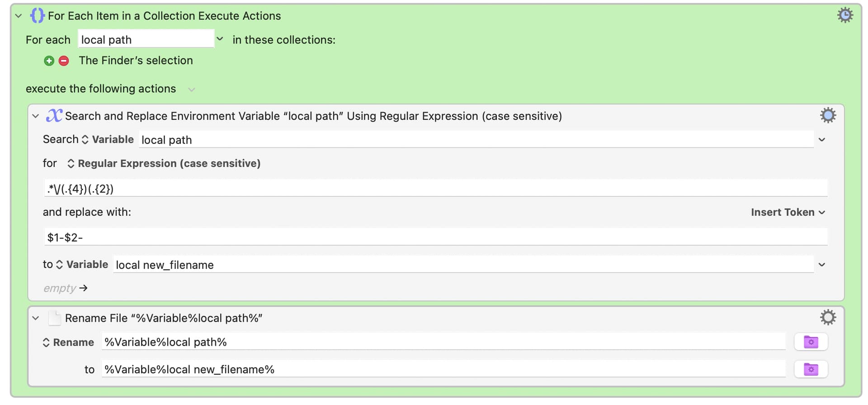Open the Search and Replace action gear menu
Screen dimensions: 868x405
pos(828,115)
